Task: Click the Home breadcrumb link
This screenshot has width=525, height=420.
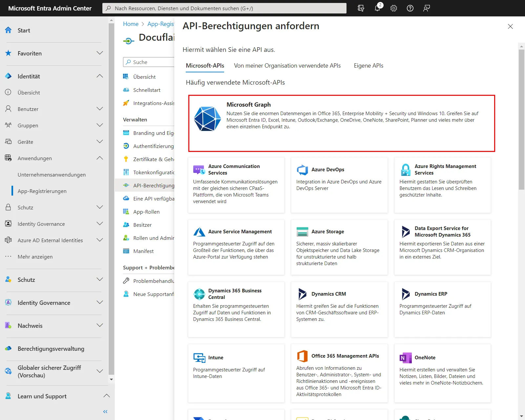Action: [x=131, y=24]
